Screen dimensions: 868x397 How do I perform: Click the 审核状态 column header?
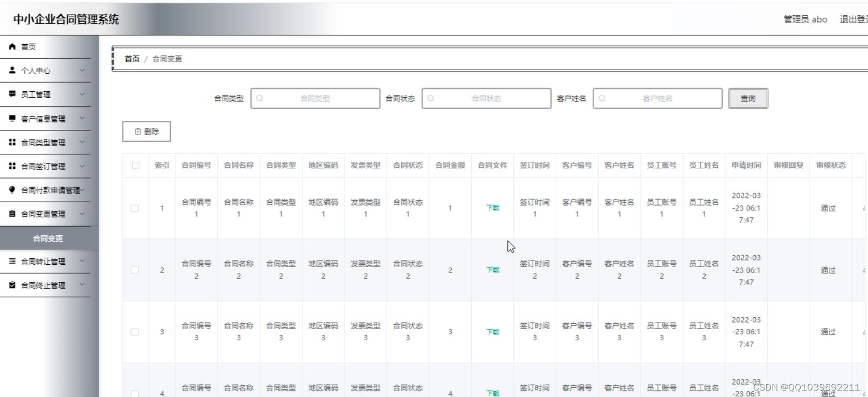click(x=831, y=166)
